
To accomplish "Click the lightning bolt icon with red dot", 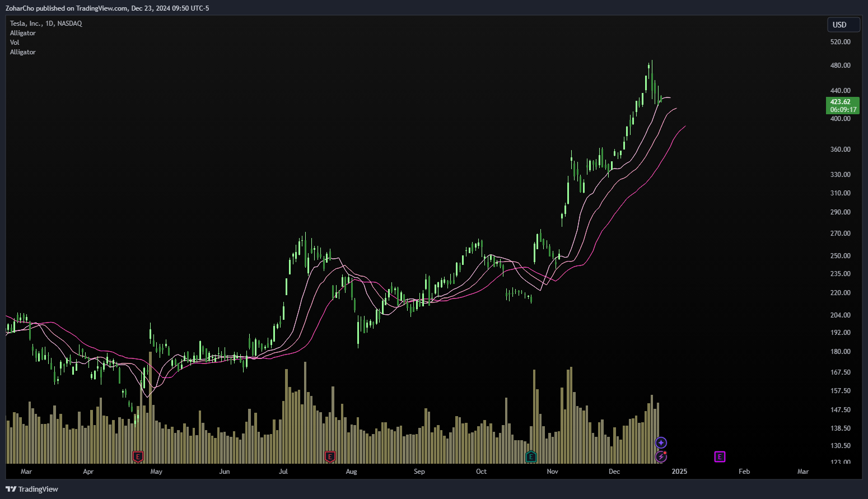I will coord(661,456).
